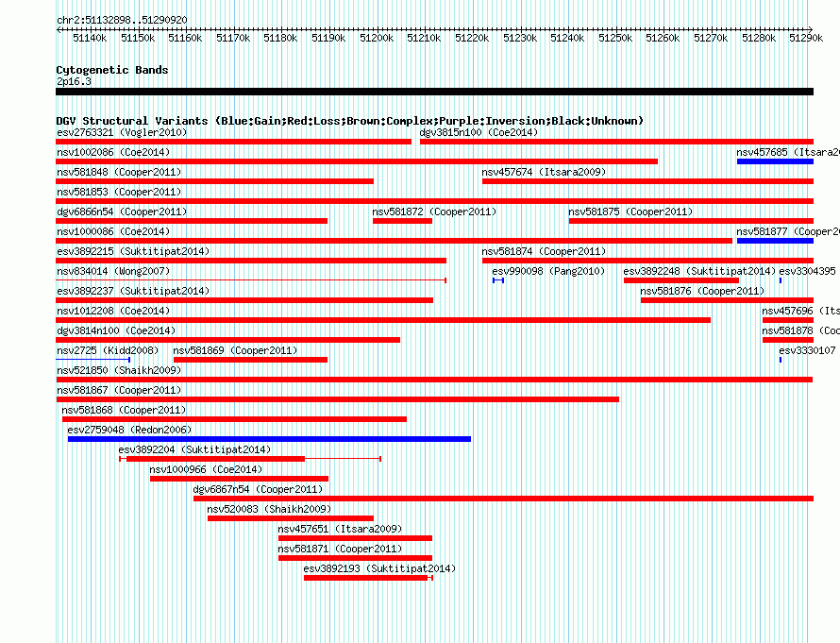The height and width of the screenshot is (643, 840).
Task: Click the 51250k ruler position
Action: tap(615, 38)
